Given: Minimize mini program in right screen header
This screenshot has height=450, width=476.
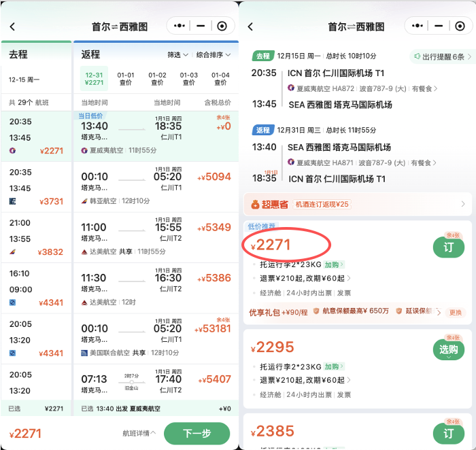Looking at the screenshot, I should (439, 26).
